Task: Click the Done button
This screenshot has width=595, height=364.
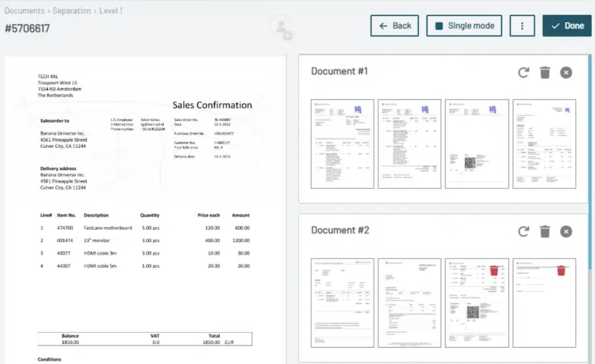Action: pyautogui.click(x=567, y=26)
